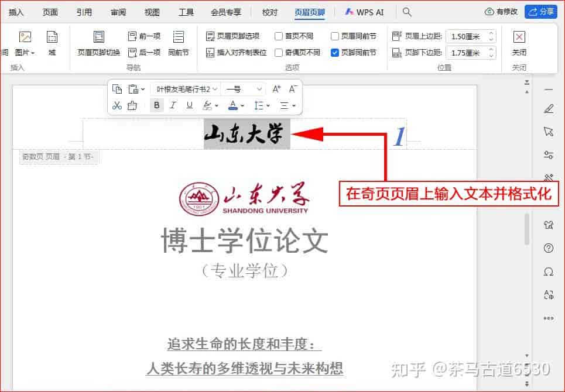Switch to the 页眉页脚 ribbon tab
The image size is (565, 392).
point(310,12)
